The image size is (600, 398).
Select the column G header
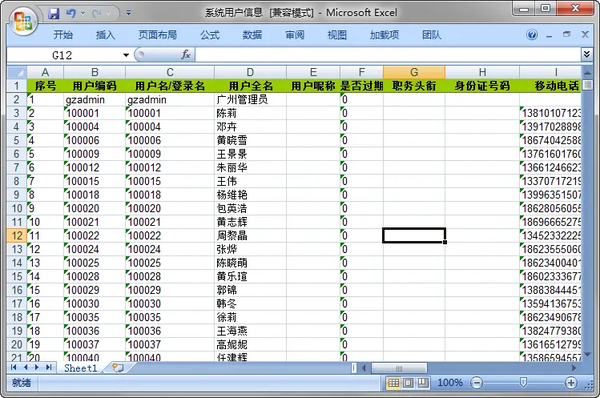(x=414, y=72)
